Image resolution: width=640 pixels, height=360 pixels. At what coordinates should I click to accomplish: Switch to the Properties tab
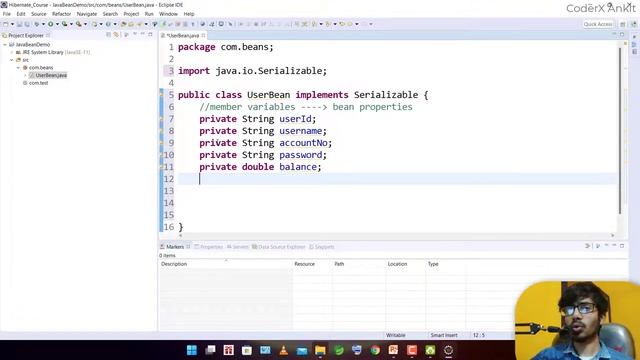tap(209, 247)
